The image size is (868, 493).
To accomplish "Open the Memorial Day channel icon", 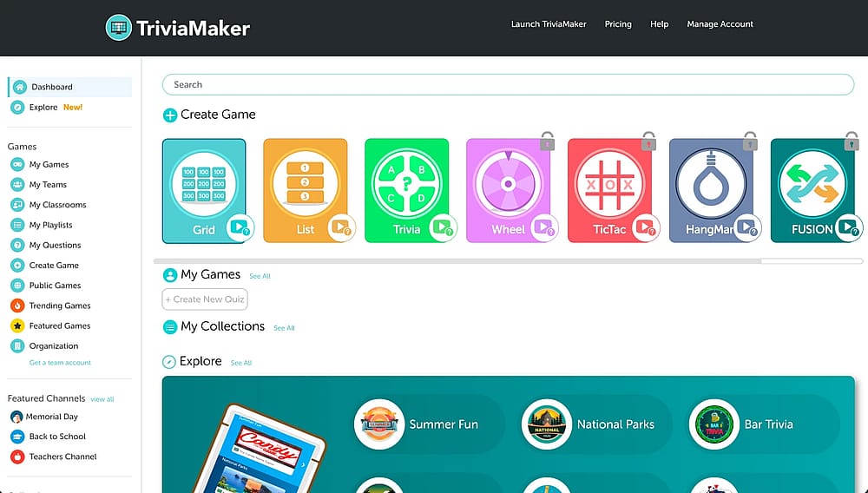I will (x=16, y=417).
